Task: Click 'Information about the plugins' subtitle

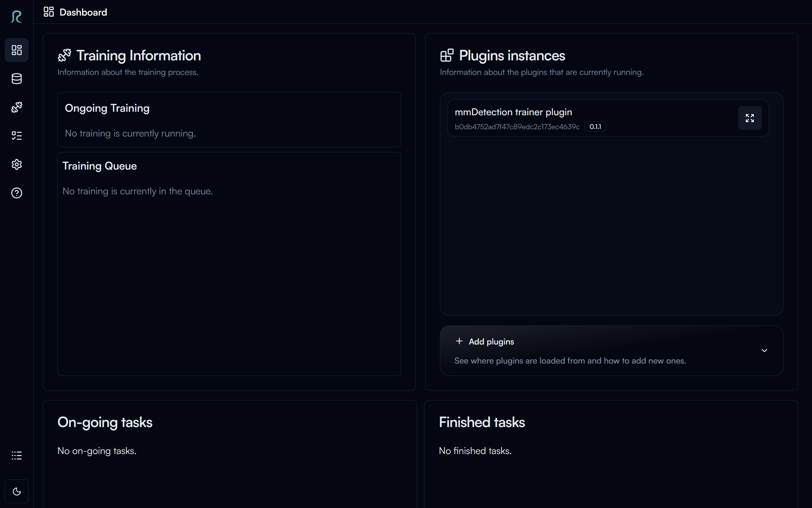Action: [x=541, y=72]
